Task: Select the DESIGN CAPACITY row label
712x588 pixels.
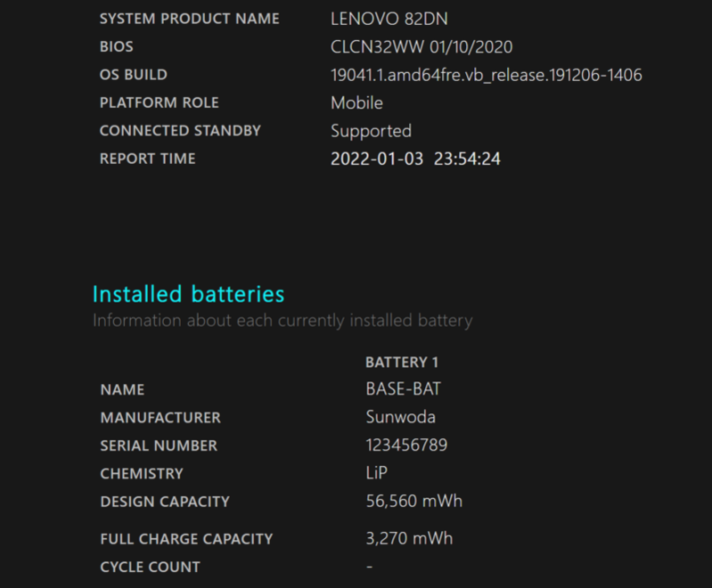Action: pyautogui.click(x=165, y=502)
